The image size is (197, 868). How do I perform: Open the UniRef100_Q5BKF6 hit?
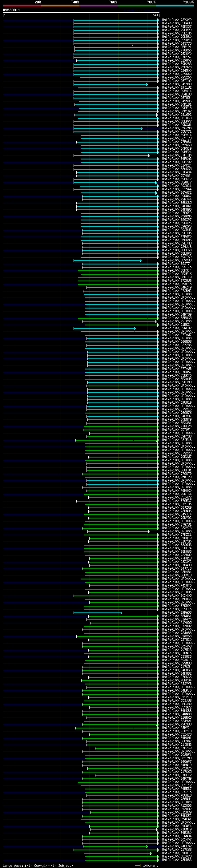point(177,376)
